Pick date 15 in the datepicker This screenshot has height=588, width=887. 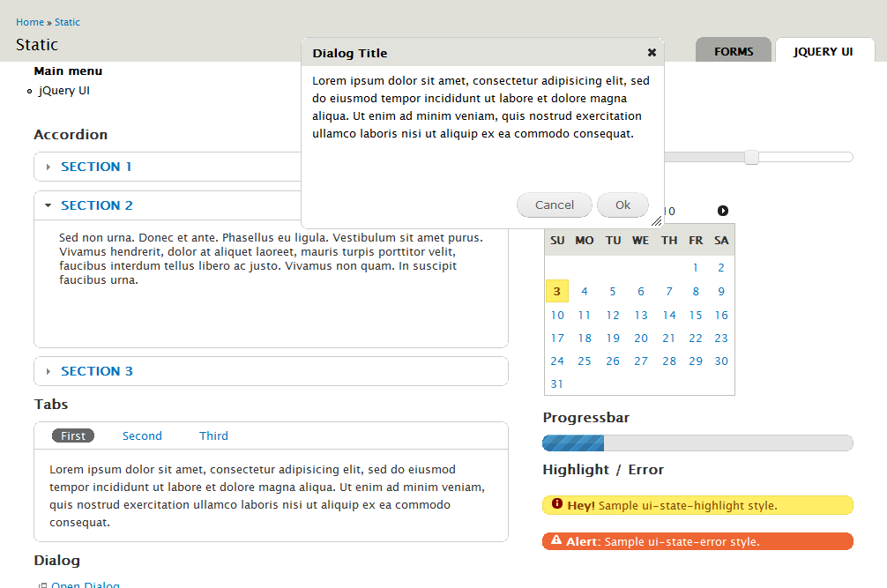[x=697, y=315]
